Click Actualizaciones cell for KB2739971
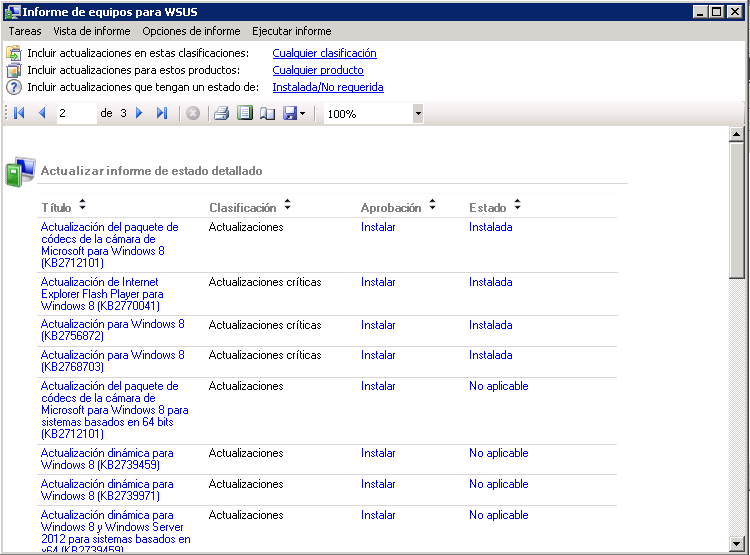Viewport: 750px width, 555px height. click(x=246, y=484)
